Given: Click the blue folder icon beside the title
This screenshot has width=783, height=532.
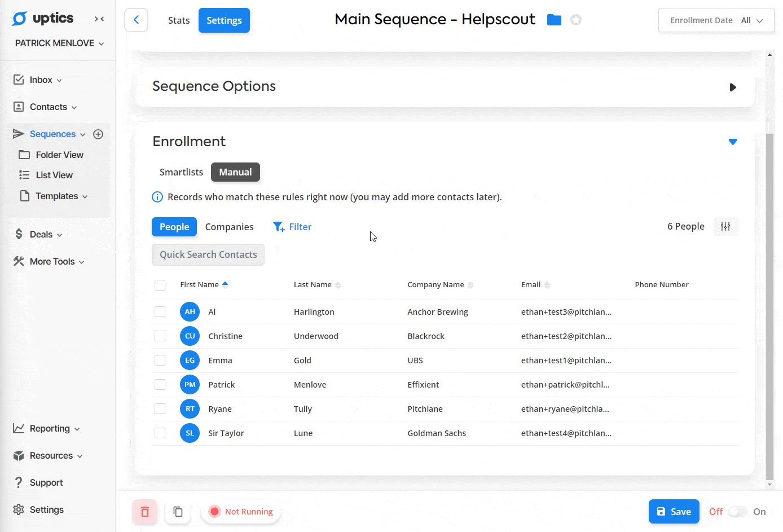Looking at the screenshot, I should 555,20.
